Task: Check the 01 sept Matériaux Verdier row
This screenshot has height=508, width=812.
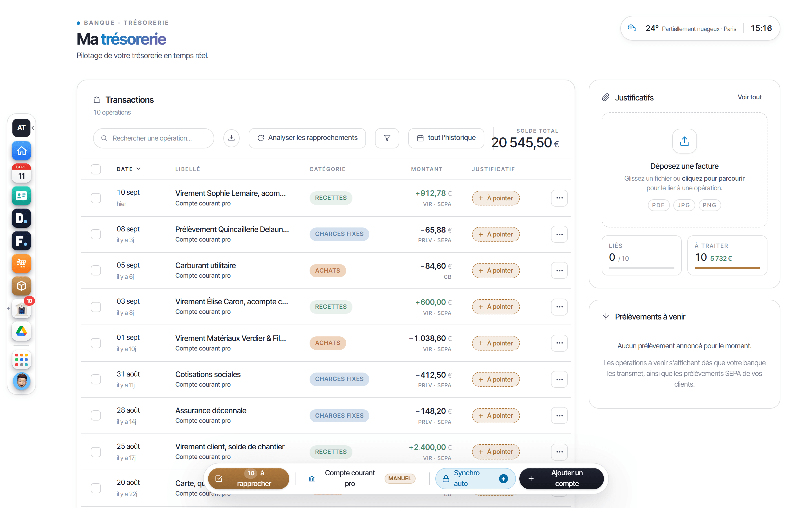Action: point(96,343)
